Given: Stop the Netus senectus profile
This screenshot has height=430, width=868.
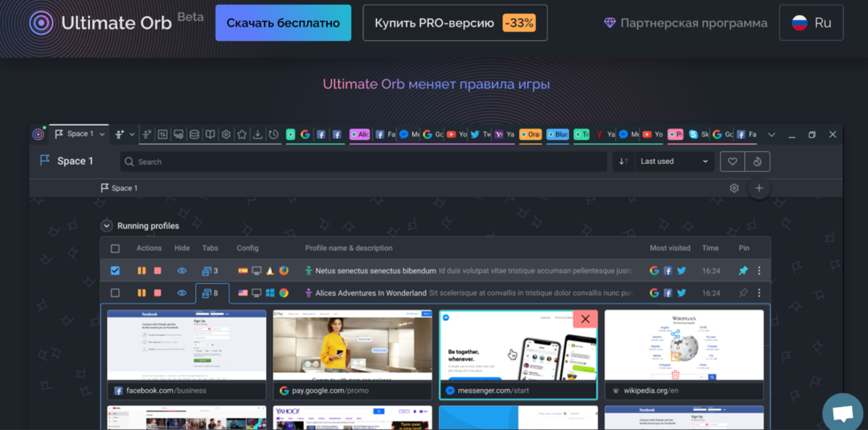Looking at the screenshot, I should pyautogui.click(x=158, y=271).
